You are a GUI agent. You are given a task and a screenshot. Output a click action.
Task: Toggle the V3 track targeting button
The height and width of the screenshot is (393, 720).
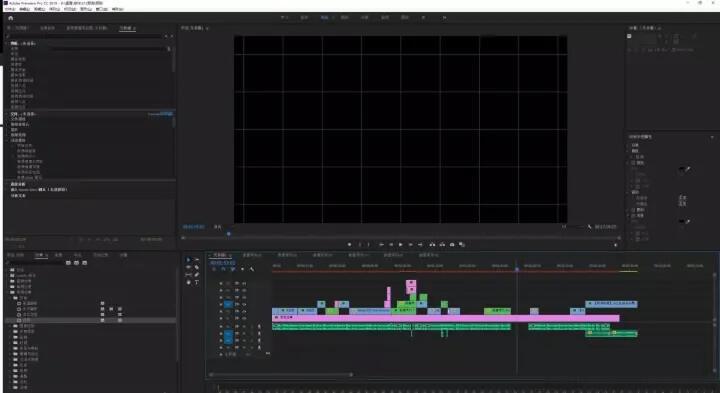(228, 304)
